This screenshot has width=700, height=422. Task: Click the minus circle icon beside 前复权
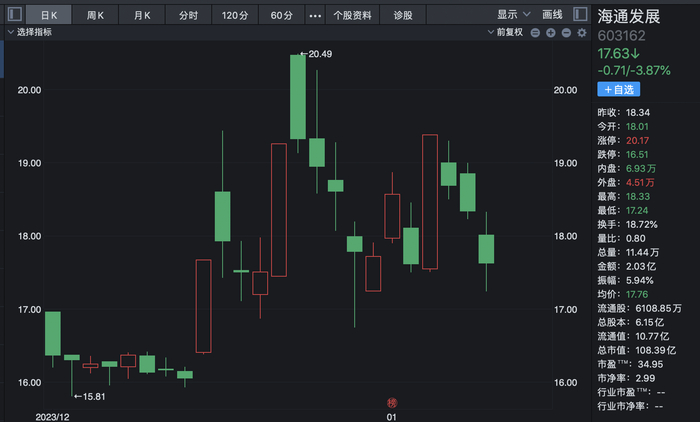tap(536, 33)
